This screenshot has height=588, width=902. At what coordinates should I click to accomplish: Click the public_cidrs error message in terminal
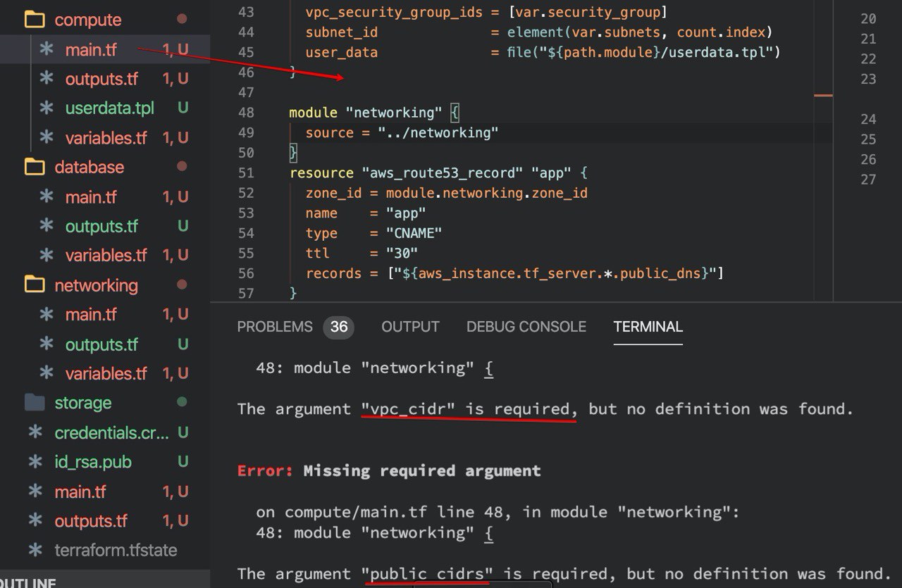click(564, 573)
